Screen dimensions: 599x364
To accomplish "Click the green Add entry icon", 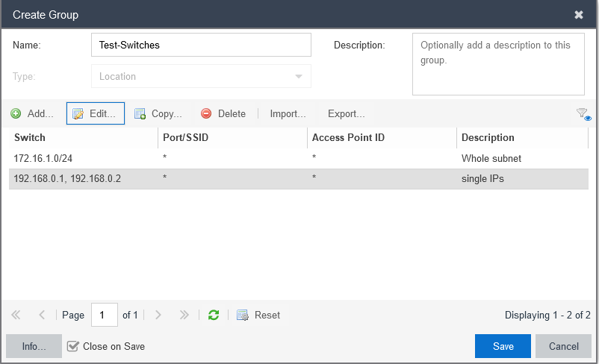I will [x=16, y=113].
